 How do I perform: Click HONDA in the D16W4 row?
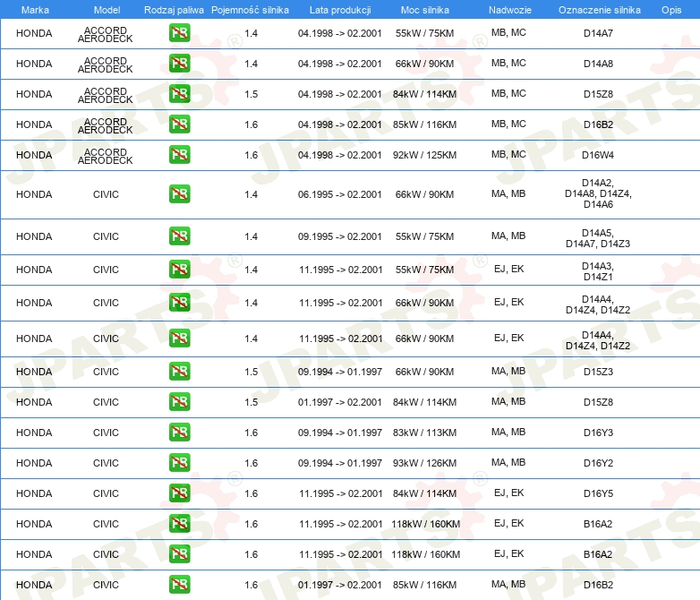34,155
